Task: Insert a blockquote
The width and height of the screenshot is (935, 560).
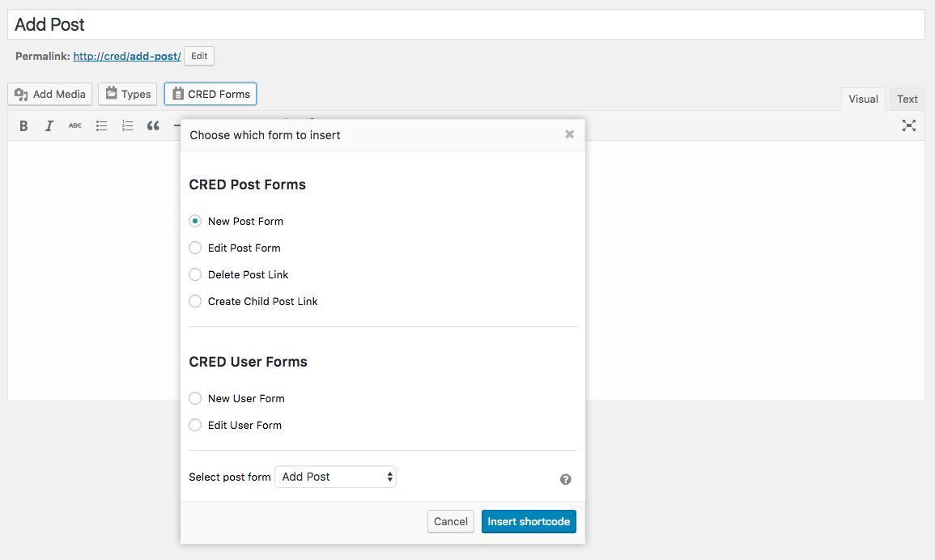Action: (x=153, y=125)
